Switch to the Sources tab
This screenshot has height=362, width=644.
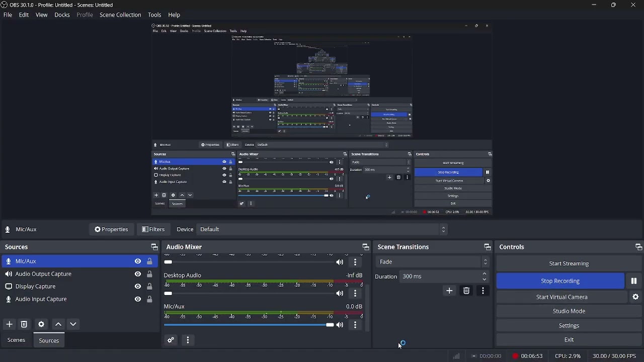coord(49,341)
